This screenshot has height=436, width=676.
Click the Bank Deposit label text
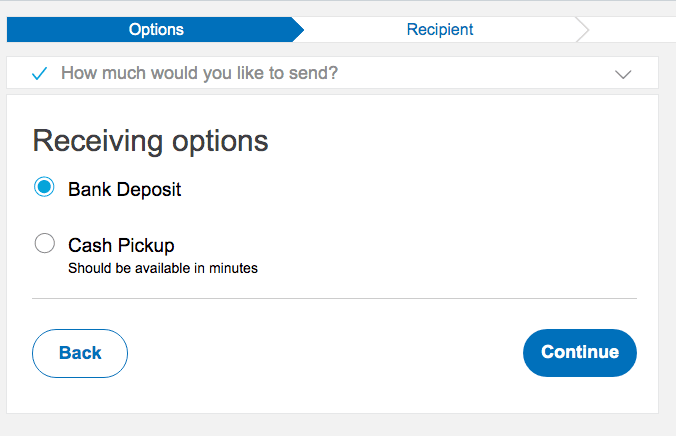point(124,189)
